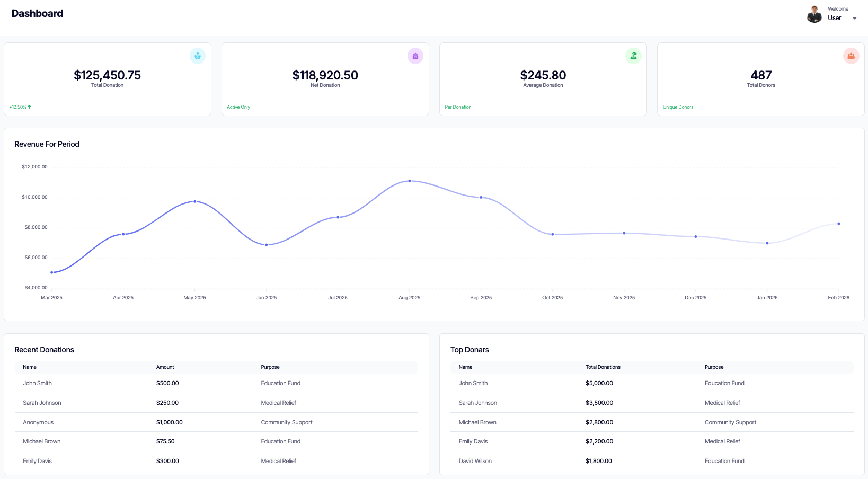This screenshot has height=479, width=868.
Task: Click the user avatar photo in the header
Action: [x=813, y=14]
